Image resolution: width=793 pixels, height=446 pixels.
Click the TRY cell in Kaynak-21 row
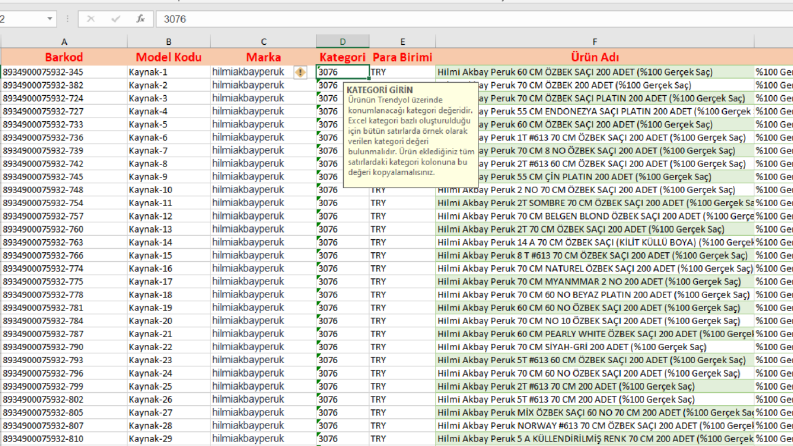pos(402,334)
